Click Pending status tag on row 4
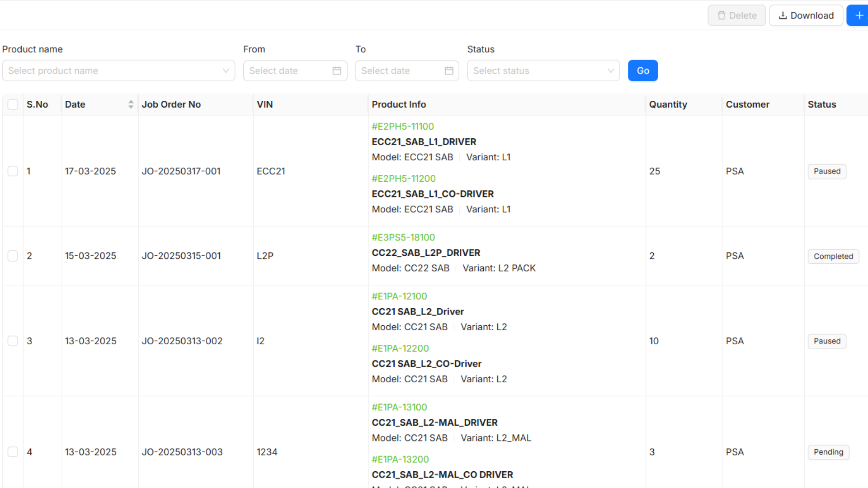The height and width of the screenshot is (488, 868). coord(828,452)
